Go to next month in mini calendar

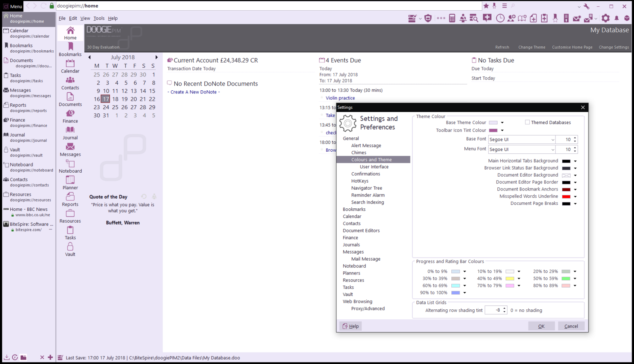157,57
